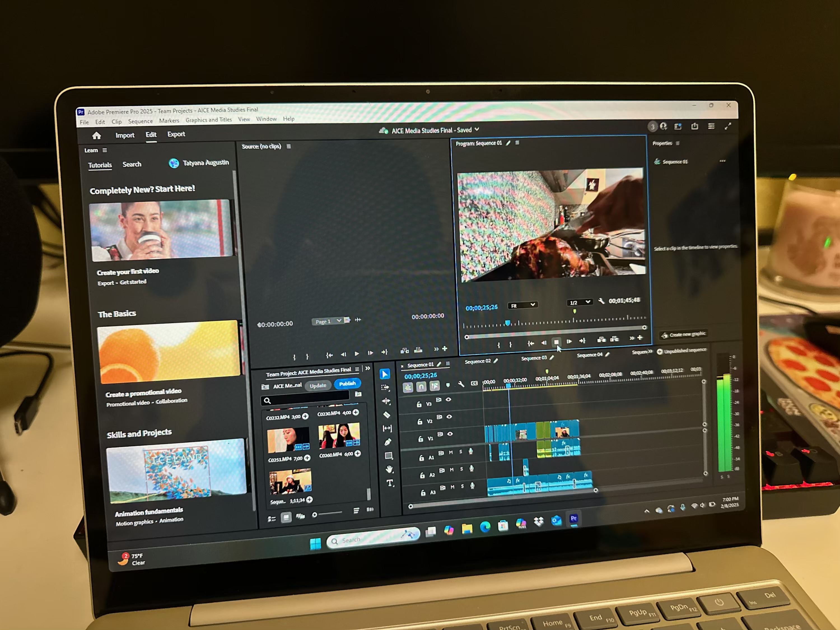This screenshot has width=840, height=630.
Task: Select the Razor tool
Action: pyautogui.click(x=387, y=415)
